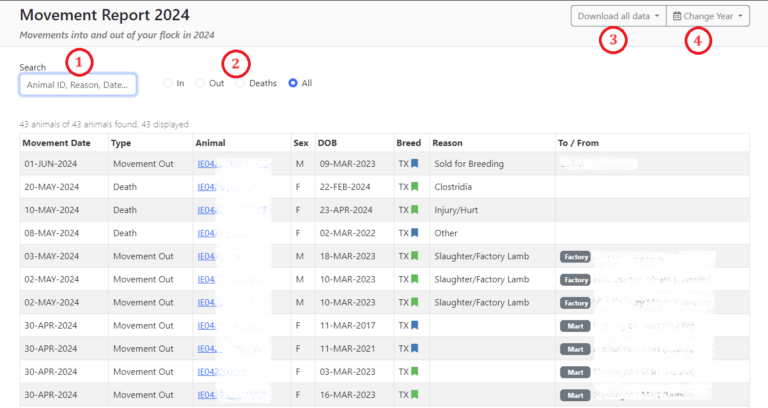Click the green bookmark in the 03-MAY-2024 row
The image size is (768, 408).
[x=414, y=256]
